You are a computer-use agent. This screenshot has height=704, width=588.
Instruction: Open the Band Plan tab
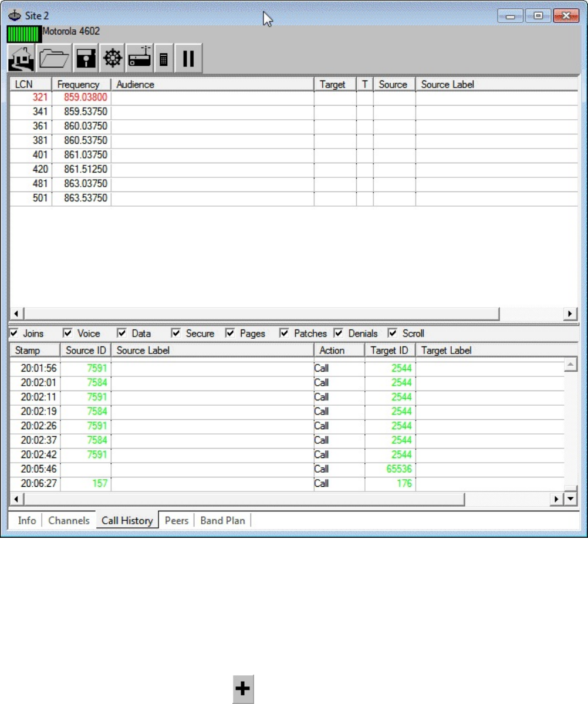(222, 520)
